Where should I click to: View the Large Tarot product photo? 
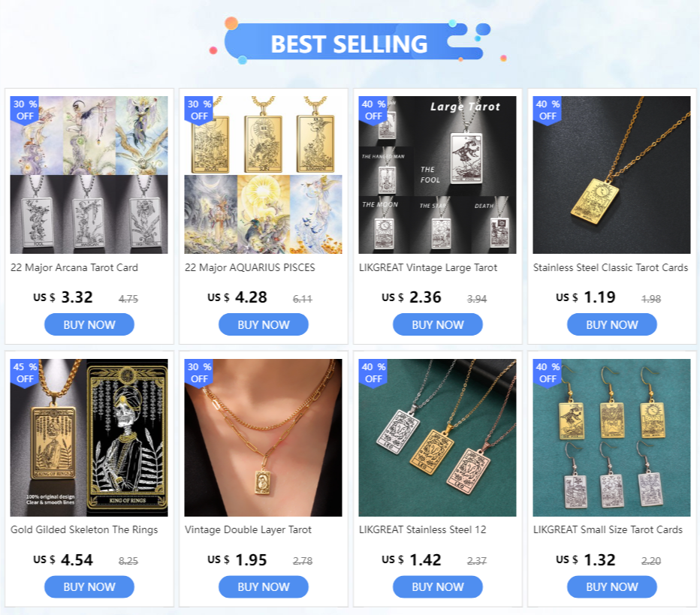[437, 175]
